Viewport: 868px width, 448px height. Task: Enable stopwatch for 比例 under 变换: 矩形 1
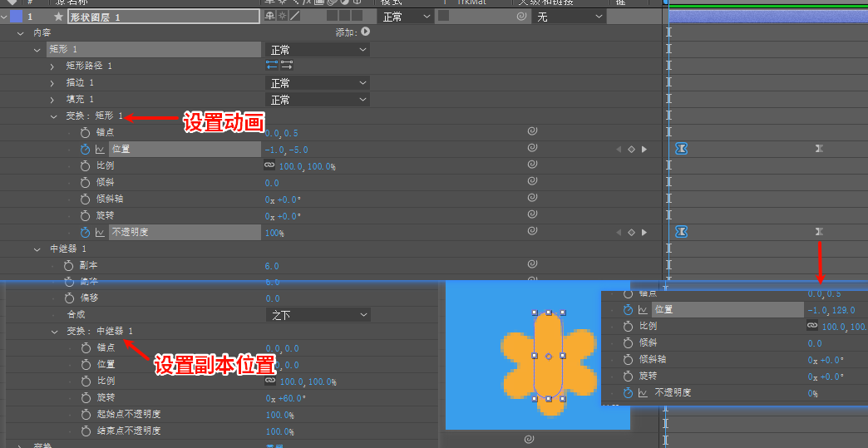[85, 166]
